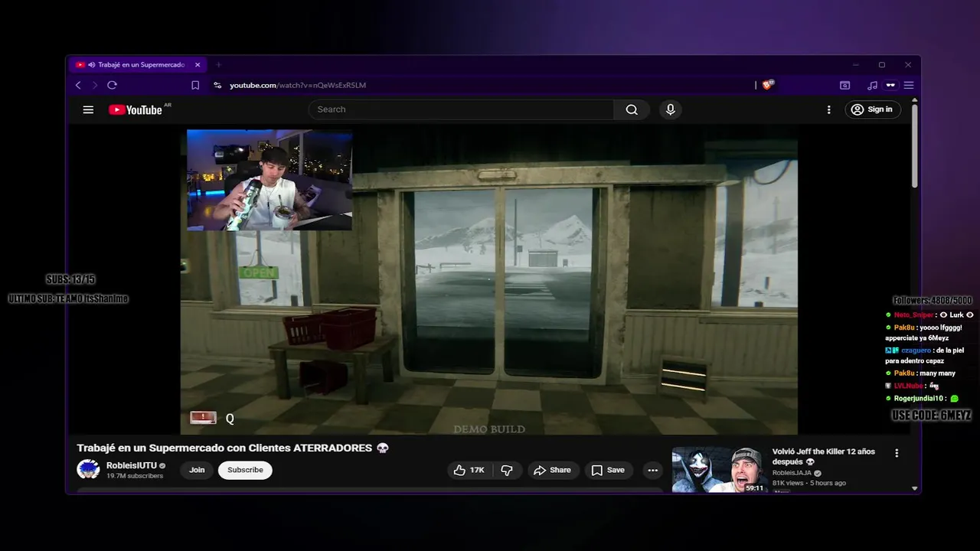Join the RobleisIUTU channel membership
The width and height of the screenshot is (980, 551).
tap(197, 470)
